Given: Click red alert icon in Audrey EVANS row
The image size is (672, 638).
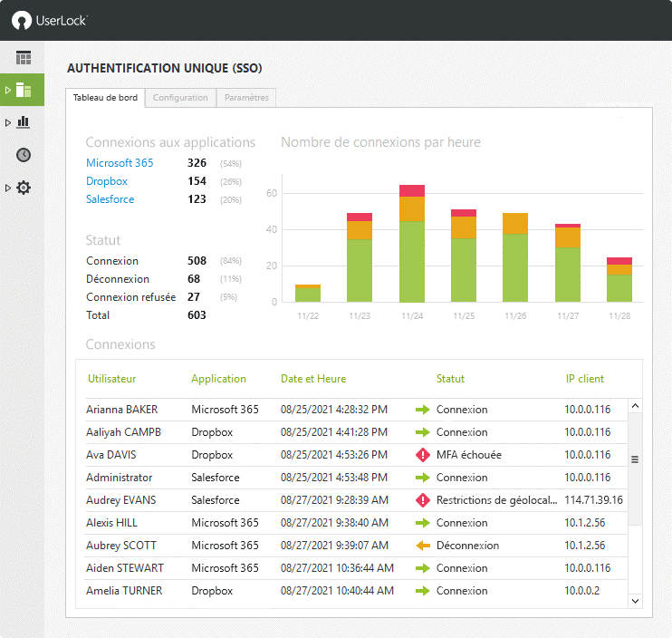Looking at the screenshot, I should 423,500.
